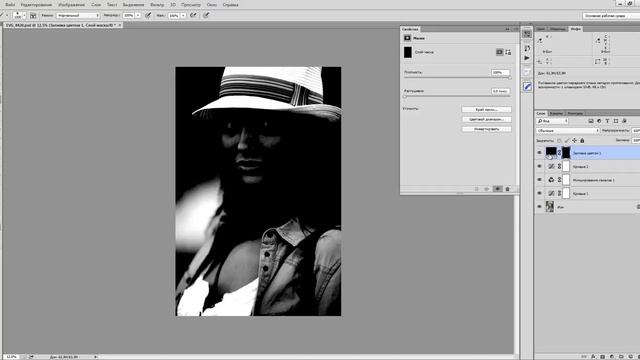Screen dimensions: 640x360
Task: Adjust the mask density slider handle
Action: coord(509,78)
